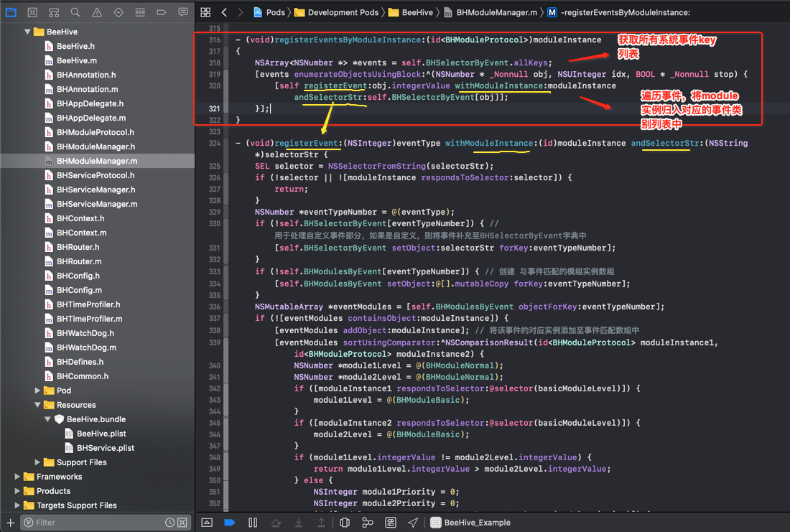
Task: Simulate location arrow icon
Action: [413, 523]
